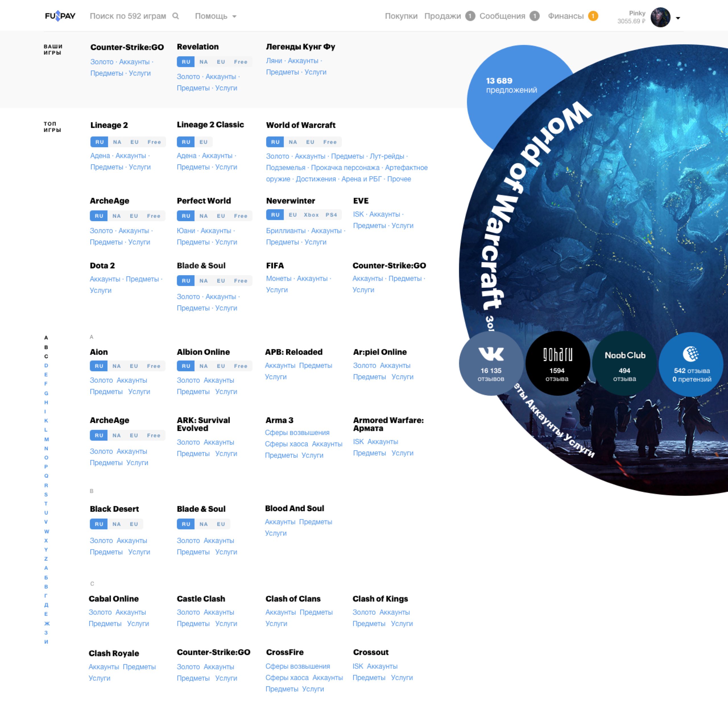Click the Messages notification badge
This screenshot has width=728, height=717.
pos(534,16)
